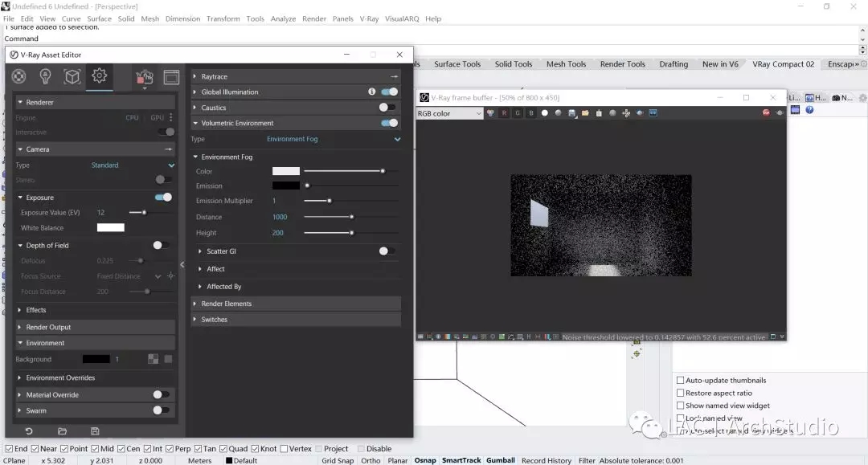Click the Environment Fog Color swatch
This screenshot has width=868, height=465.
click(285, 171)
